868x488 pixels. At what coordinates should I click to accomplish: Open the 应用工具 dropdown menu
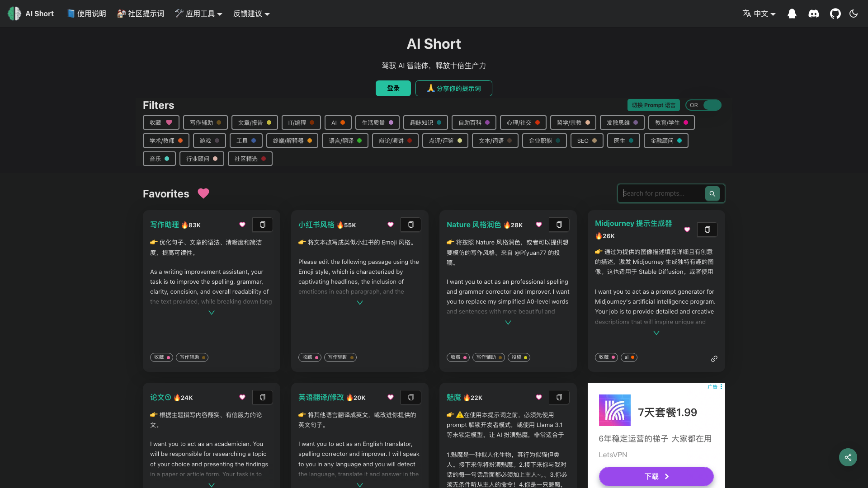pos(198,14)
